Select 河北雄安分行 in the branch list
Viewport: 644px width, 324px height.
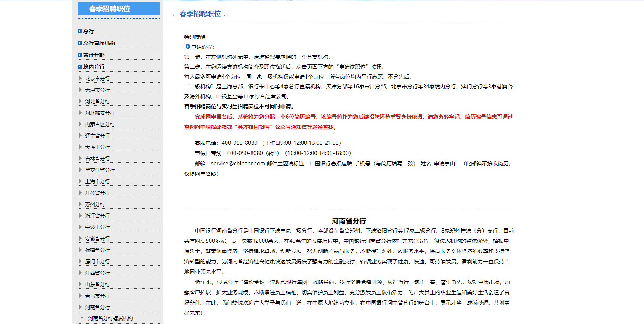click(x=100, y=113)
